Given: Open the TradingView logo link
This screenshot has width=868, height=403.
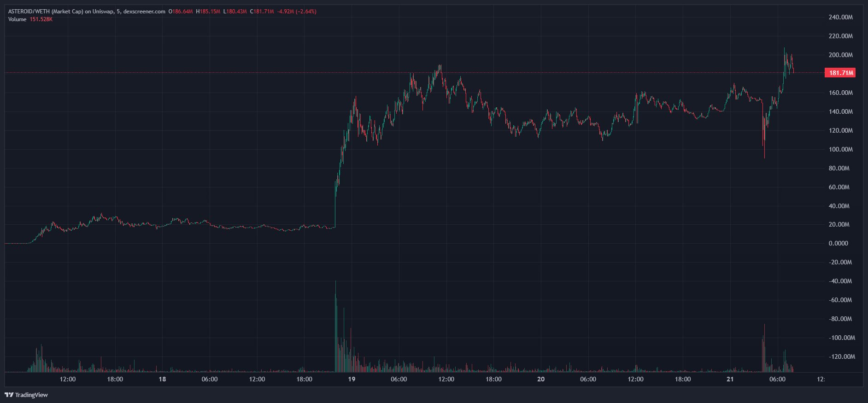Looking at the screenshot, I should pyautogui.click(x=26, y=395).
